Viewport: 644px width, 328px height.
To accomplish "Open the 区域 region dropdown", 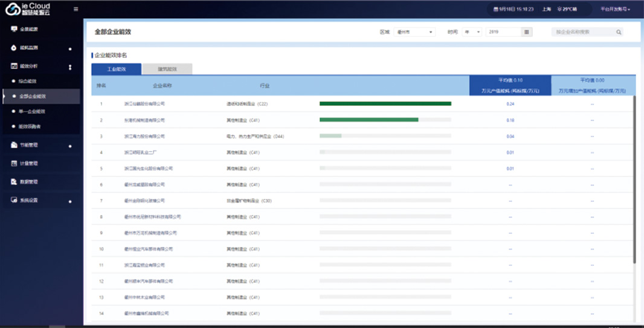I will [x=414, y=32].
